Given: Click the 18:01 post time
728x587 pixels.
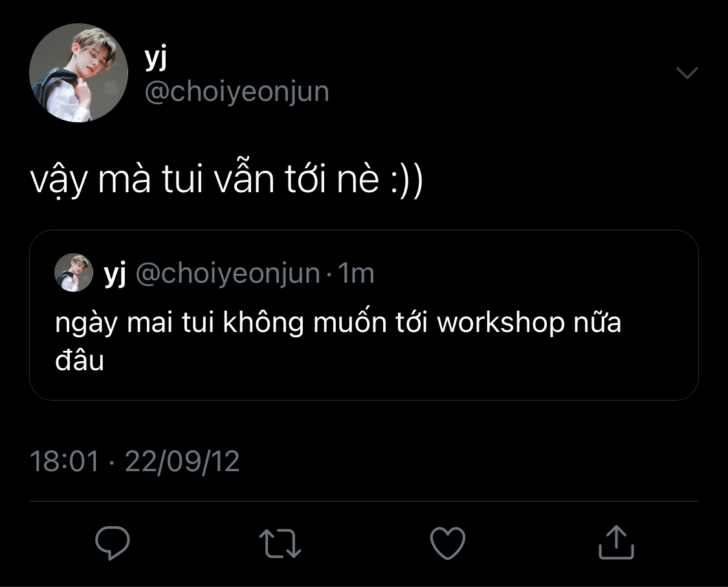Looking at the screenshot, I should coord(65,461).
